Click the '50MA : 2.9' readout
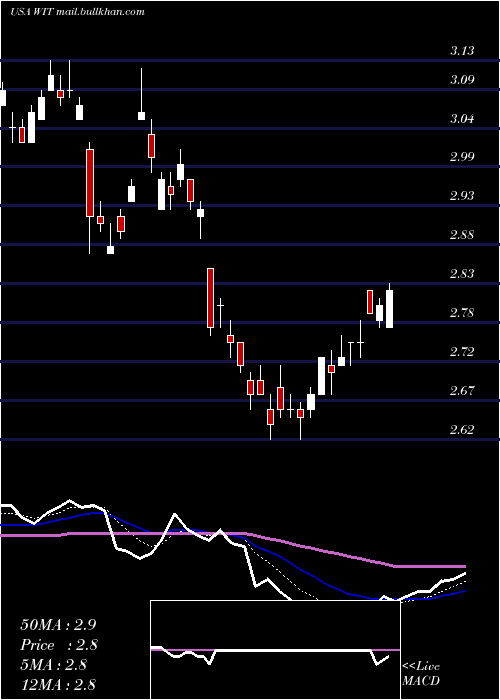 (58, 625)
